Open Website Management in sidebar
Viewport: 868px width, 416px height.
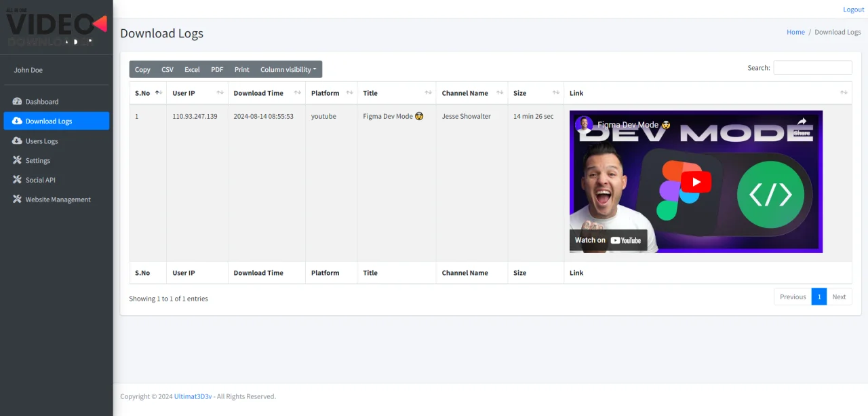click(56, 200)
